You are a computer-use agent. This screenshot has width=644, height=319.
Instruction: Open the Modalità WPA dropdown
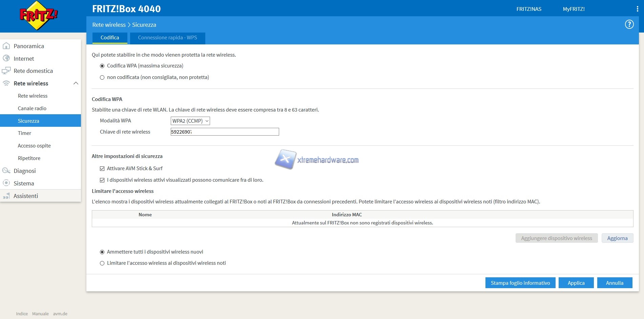[x=190, y=121]
